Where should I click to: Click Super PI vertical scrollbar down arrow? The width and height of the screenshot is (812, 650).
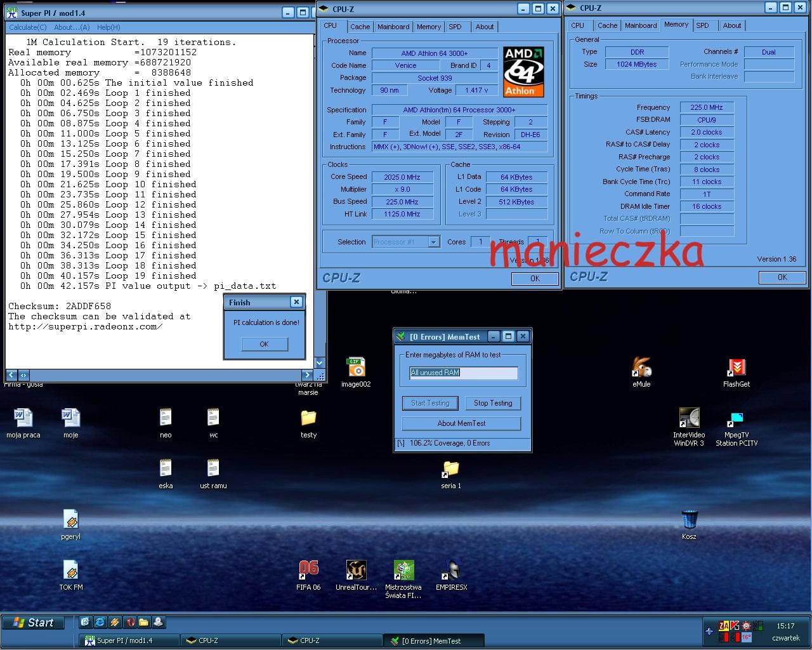(x=320, y=363)
